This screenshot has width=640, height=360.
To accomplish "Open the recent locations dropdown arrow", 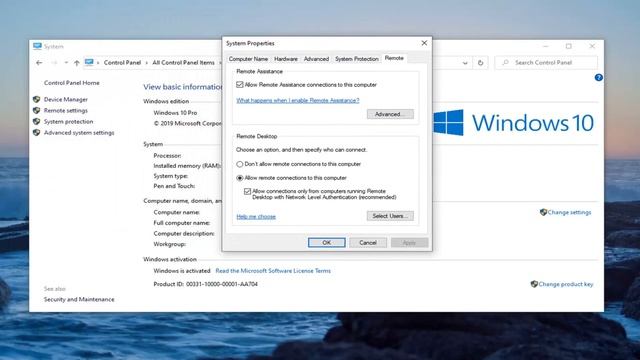I will (66, 63).
